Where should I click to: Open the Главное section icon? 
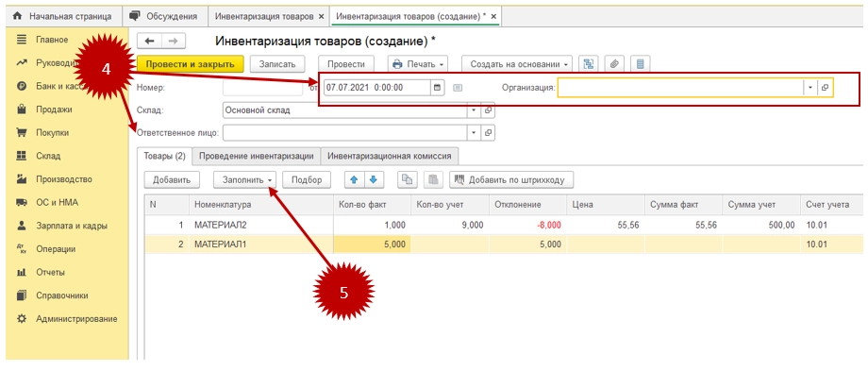[x=22, y=40]
